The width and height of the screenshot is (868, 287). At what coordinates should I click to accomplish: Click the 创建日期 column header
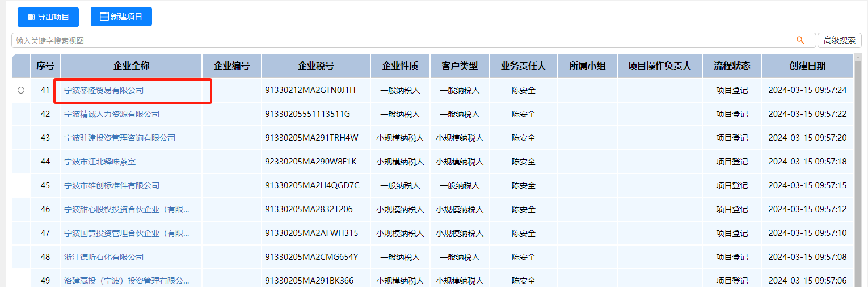point(807,66)
